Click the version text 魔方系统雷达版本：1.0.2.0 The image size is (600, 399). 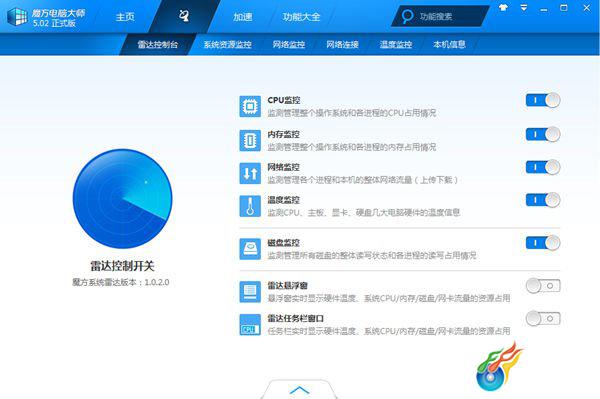click(x=121, y=282)
